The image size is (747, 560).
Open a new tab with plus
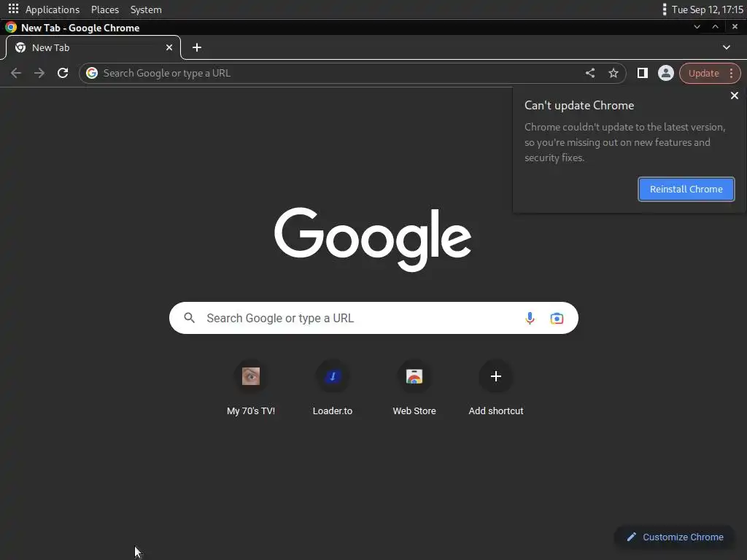197,47
